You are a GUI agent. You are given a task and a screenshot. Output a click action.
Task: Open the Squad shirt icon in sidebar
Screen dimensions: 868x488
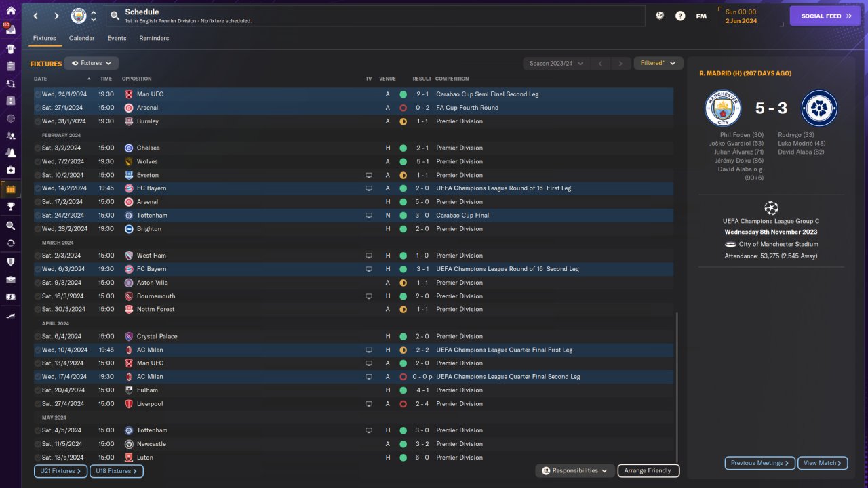point(10,49)
